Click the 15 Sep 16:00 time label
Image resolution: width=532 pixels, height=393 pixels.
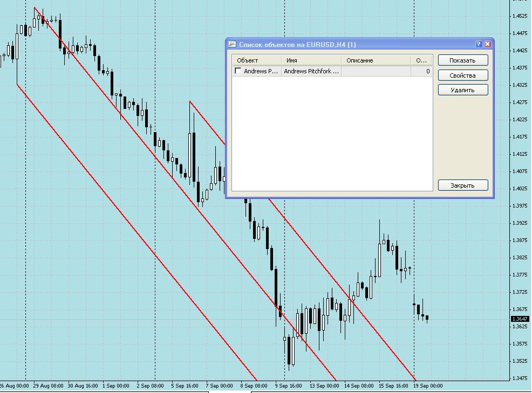pyautogui.click(x=393, y=386)
